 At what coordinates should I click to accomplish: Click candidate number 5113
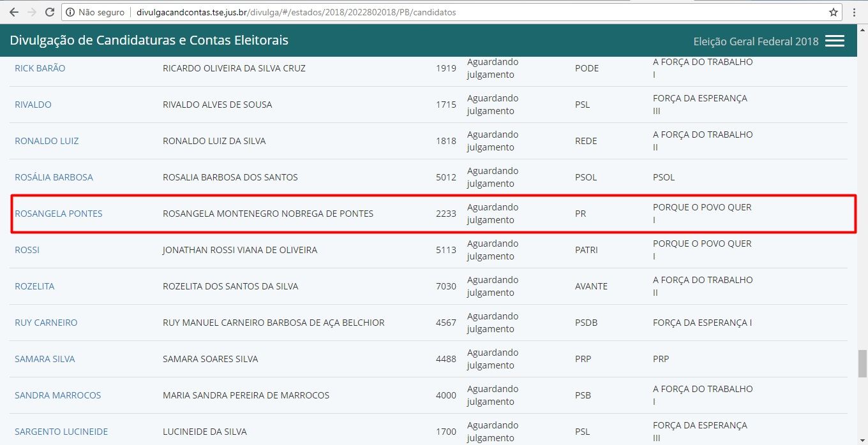point(446,250)
